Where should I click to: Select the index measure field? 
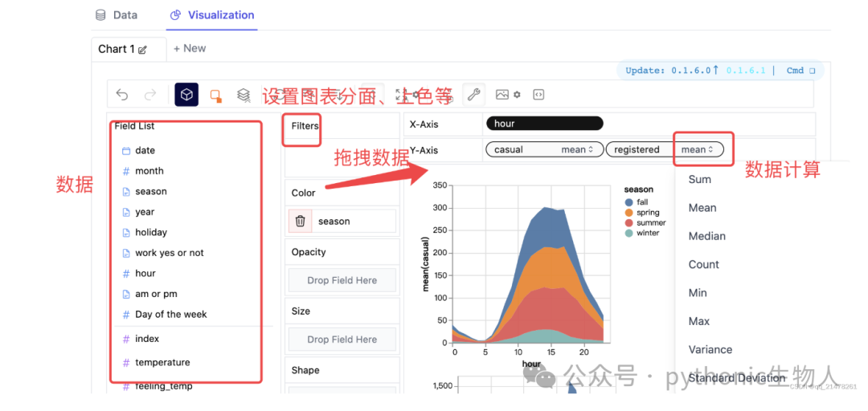[147, 339]
